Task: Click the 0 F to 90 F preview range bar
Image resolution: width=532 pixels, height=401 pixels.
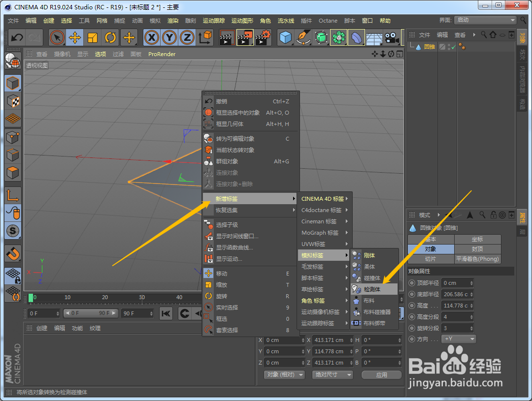Action: tap(90, 313)
